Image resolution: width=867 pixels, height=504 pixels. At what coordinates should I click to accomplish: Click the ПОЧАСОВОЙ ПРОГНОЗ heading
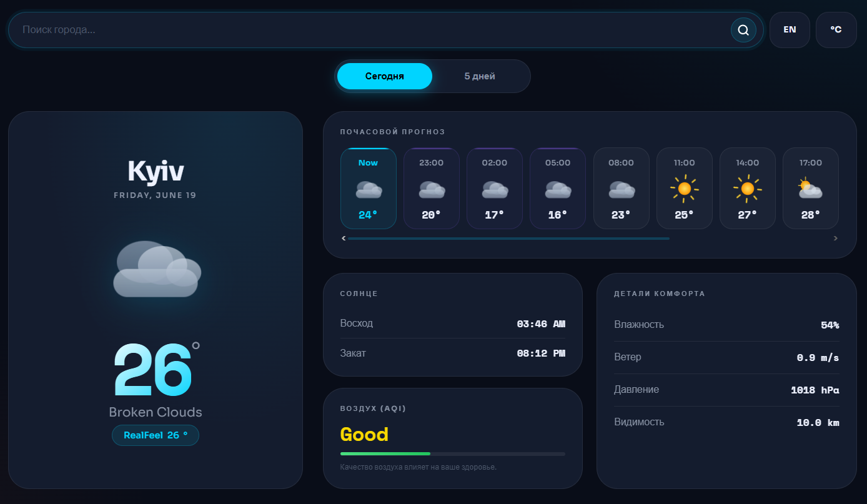coord(392,132)
